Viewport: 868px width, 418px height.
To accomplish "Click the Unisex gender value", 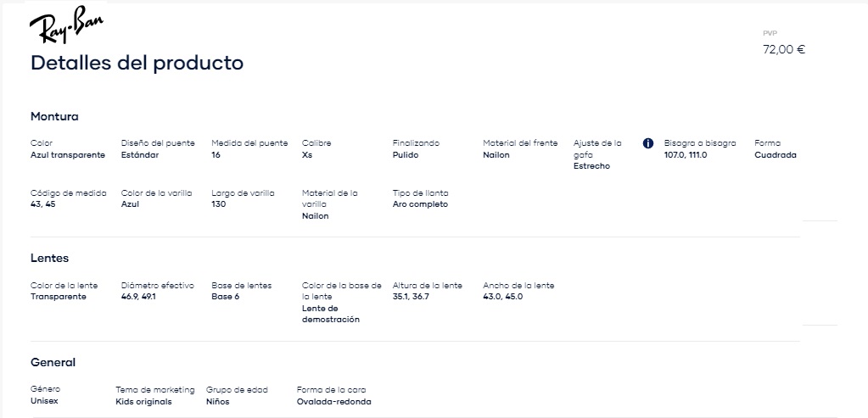I will [44, 401].
